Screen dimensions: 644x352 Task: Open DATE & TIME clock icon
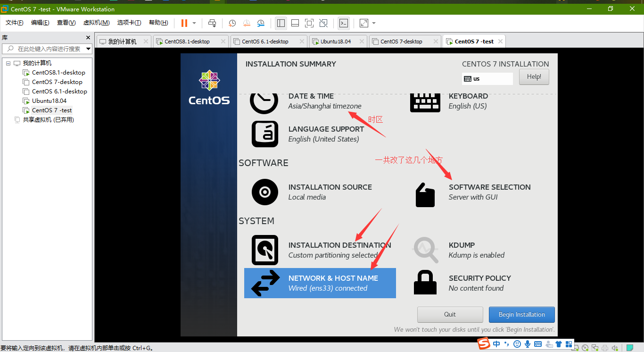(264, 103)
